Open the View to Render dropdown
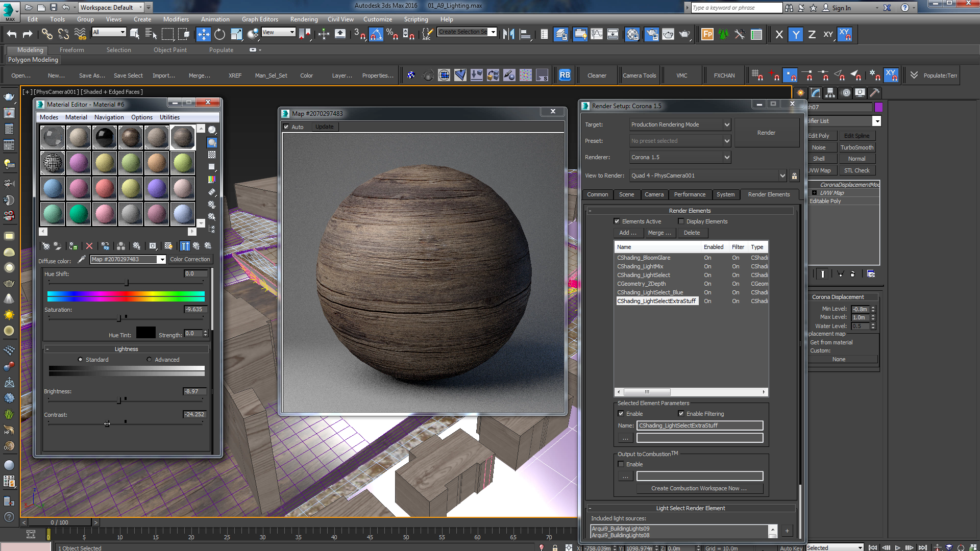The width and height of the screenshot is (980, 551). [708, 176]
